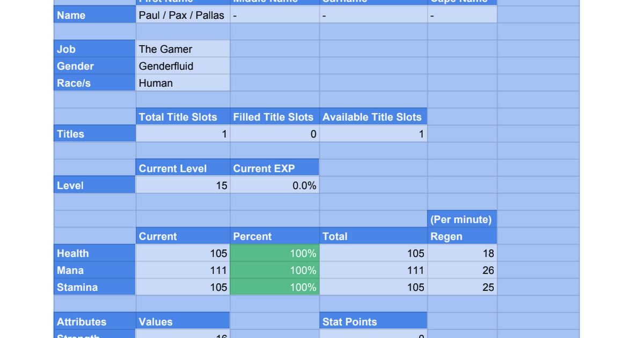Click the 'The Gamer' job cell
Viewport: 644px width, 338px height.
[183, 49]
